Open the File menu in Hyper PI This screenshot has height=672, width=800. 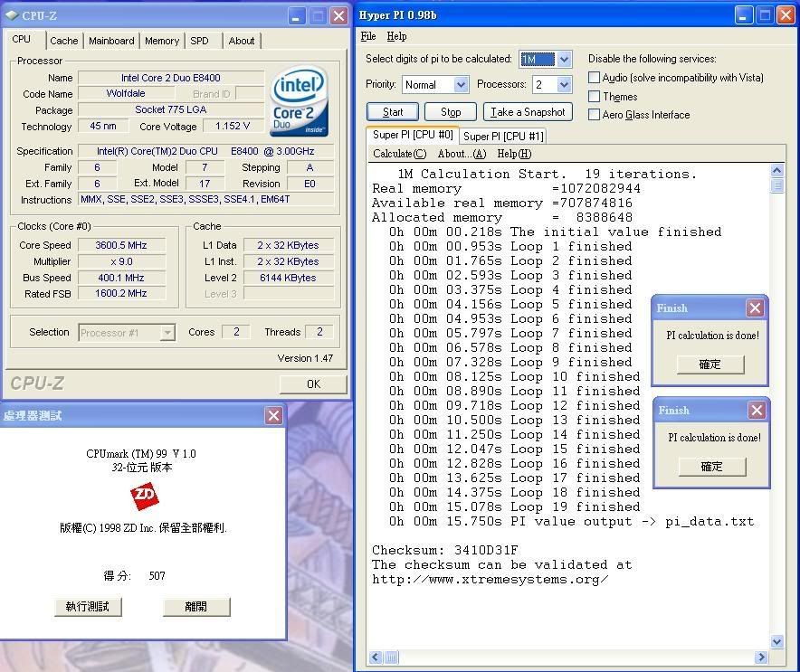click(x=367, y=36)
